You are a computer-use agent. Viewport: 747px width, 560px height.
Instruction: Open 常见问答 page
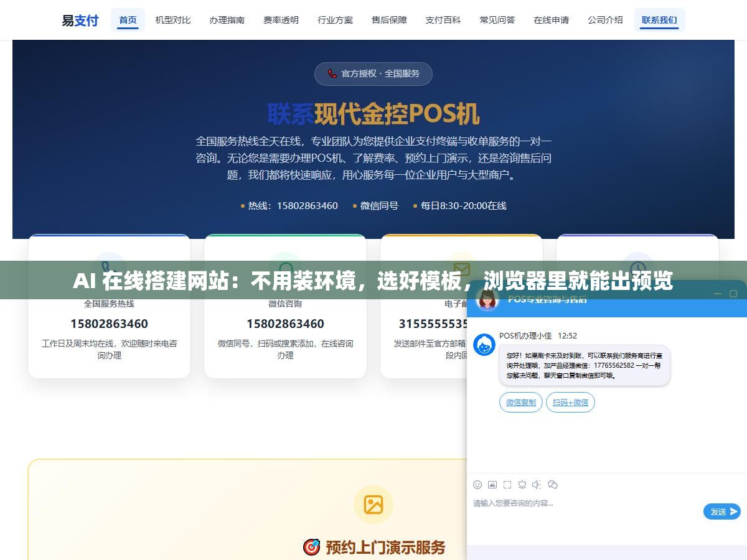coord(497,20)
